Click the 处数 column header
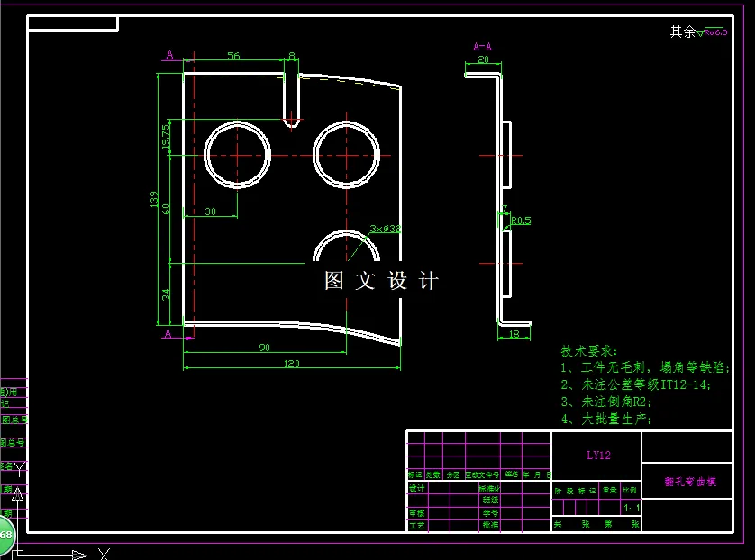The image size is (755, 560). 433,474
